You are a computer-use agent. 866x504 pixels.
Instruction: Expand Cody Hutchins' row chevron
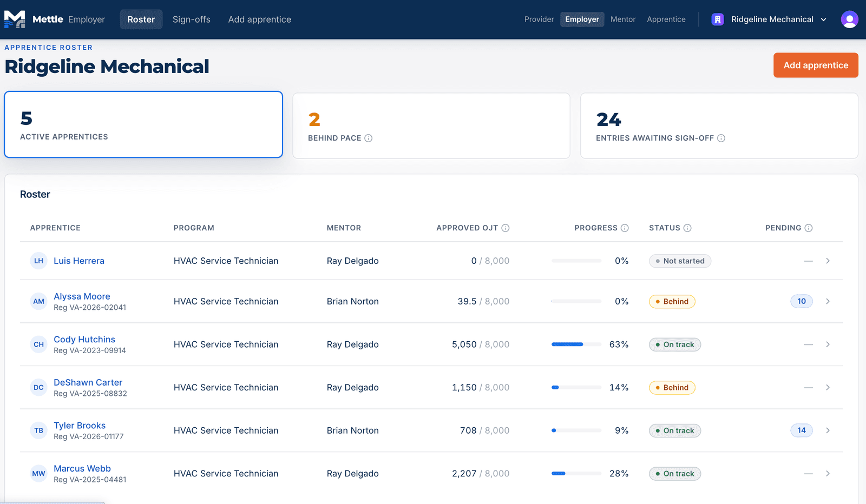point(828,344)
